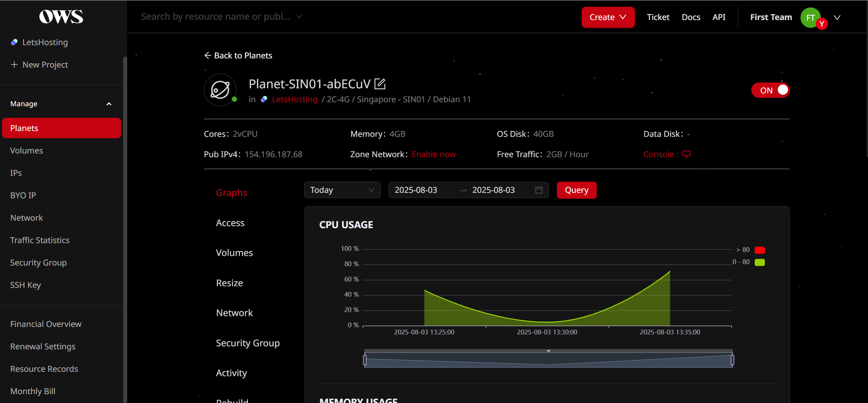
Task: Click the FT team avatar
Action: (x=810, y=18)
